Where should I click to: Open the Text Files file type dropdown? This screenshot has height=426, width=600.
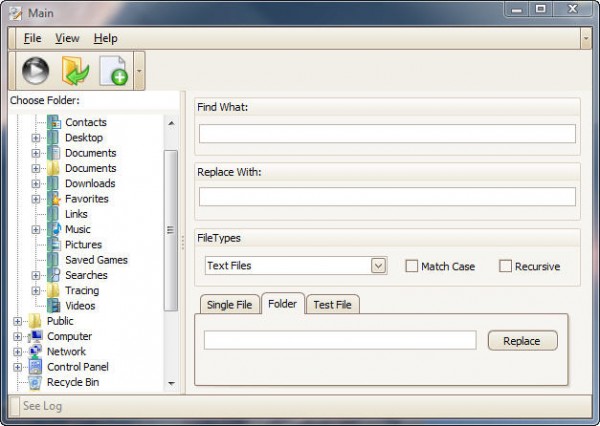click(x=378, y=266)
